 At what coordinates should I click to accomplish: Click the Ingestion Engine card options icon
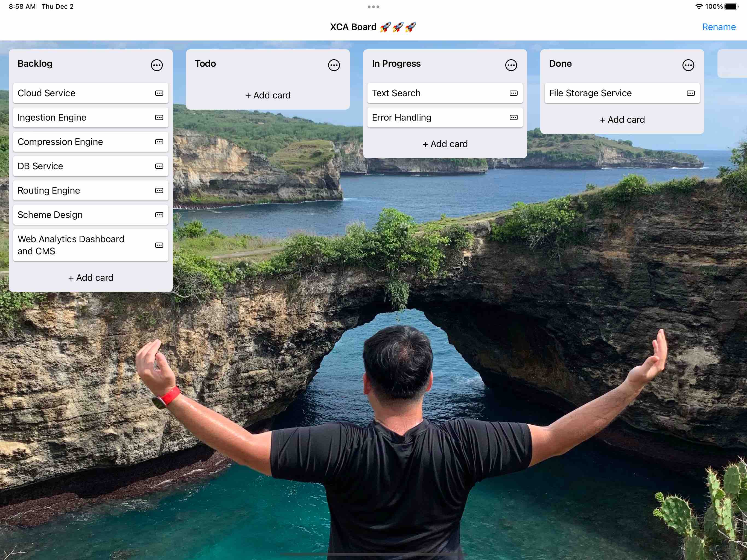pos(159,118)
